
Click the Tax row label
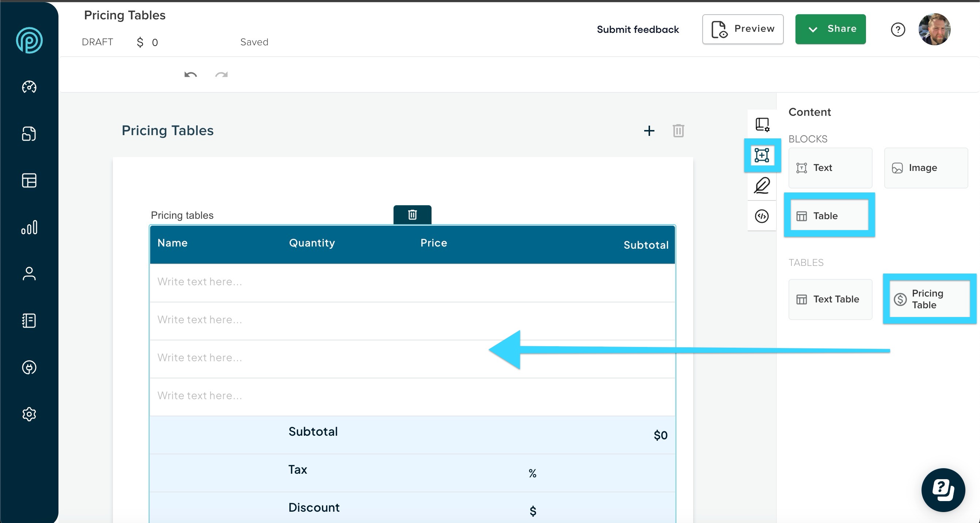(297, 469)
